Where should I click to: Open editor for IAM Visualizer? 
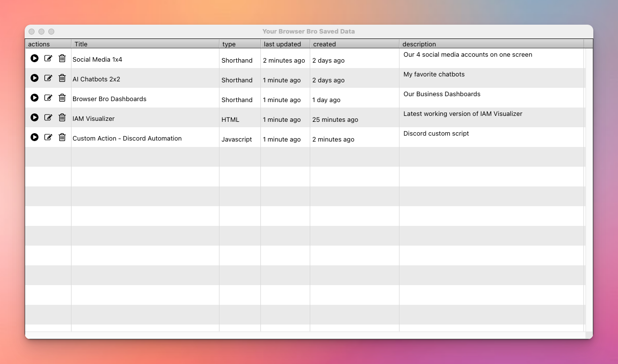[x=48, y=117]
